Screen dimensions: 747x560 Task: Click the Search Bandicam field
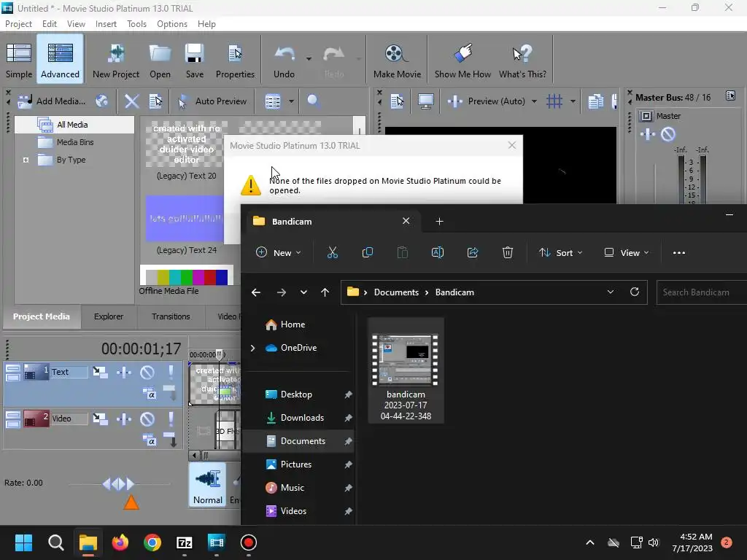pyautogui.click(x=701, y=292)
